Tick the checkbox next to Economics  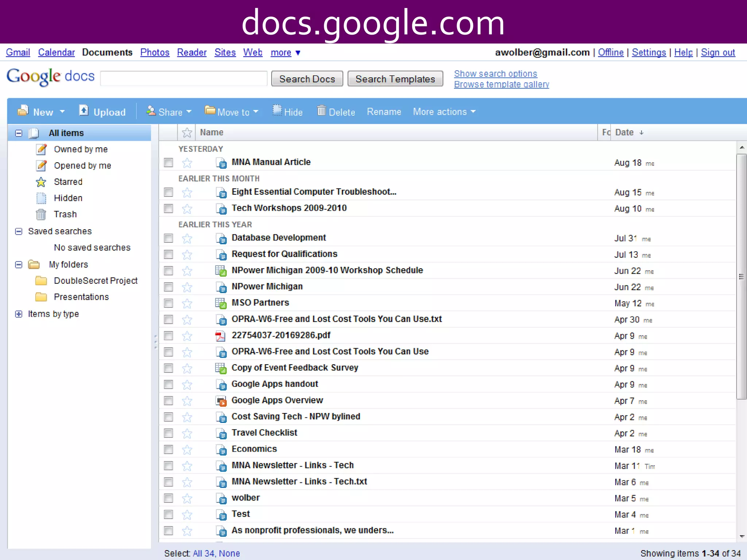point(168,450)
